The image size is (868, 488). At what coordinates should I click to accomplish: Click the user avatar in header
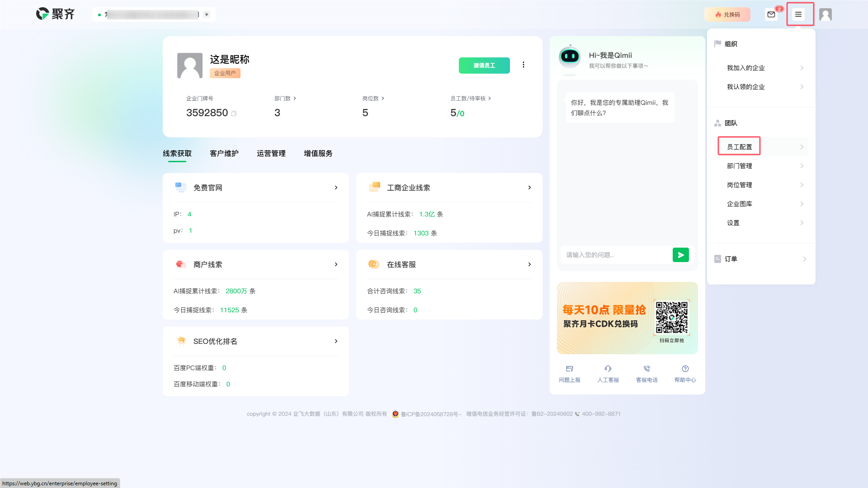(826, 14)
